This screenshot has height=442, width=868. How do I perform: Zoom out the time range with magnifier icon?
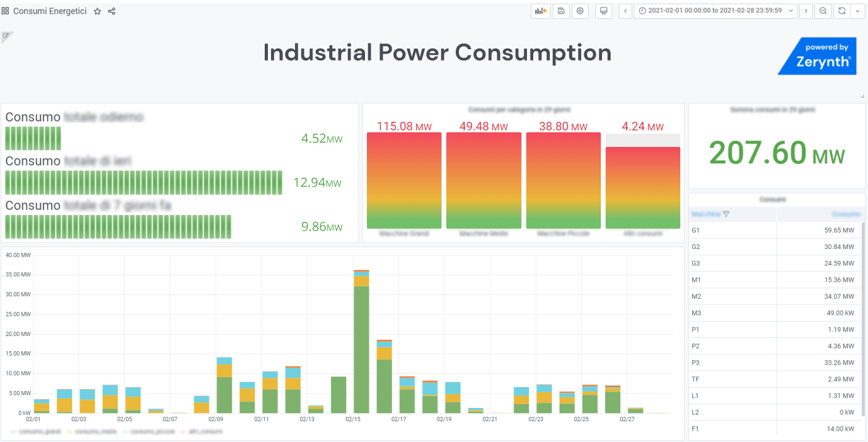click(x=823, y=11)
